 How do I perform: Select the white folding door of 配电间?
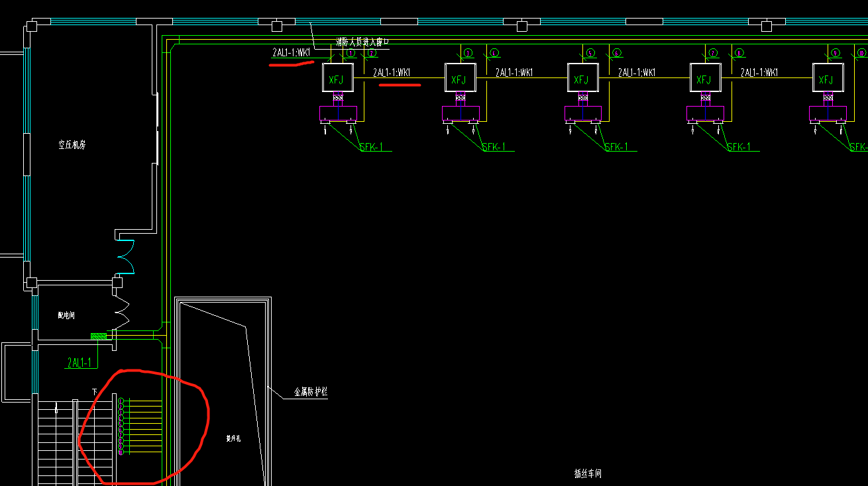[121, 314]
